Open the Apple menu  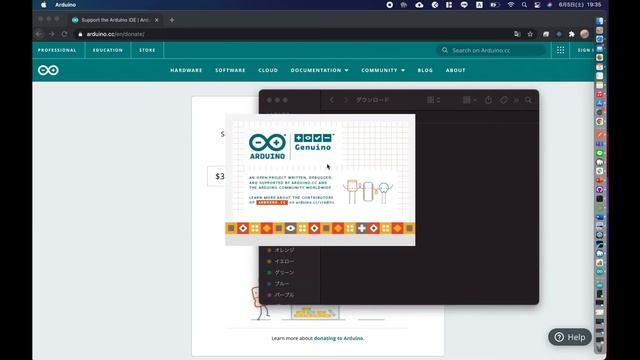(x=44, y=5)
